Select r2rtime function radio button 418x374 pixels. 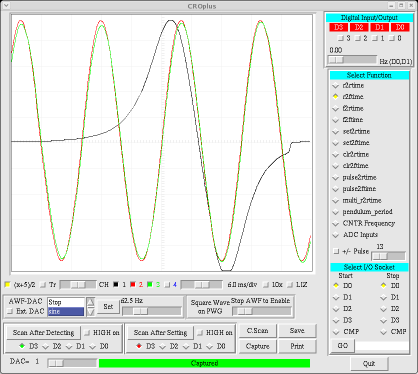click(x=336, y=86)
